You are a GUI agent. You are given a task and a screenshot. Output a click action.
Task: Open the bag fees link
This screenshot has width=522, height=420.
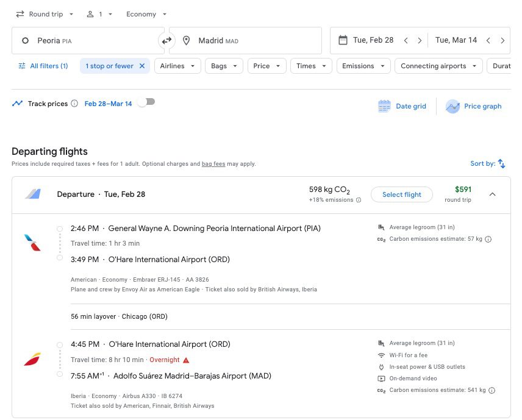click(213, 164)
